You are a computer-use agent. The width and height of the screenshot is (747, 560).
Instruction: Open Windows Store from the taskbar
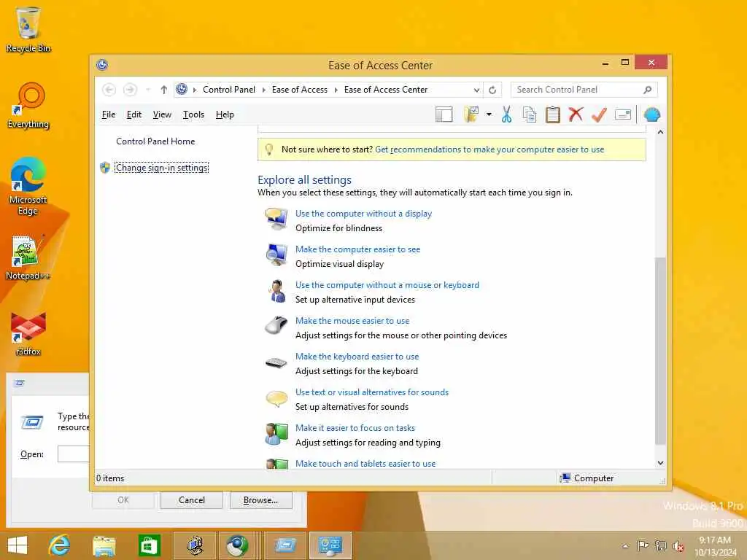pos(149,545)
